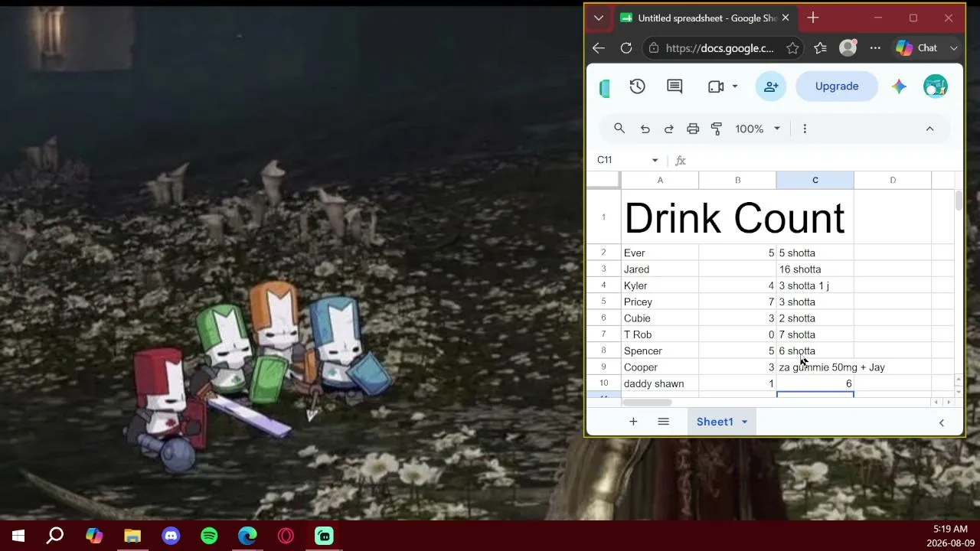
Task: Activate the paint format tool
Action: tap(717, 129)
